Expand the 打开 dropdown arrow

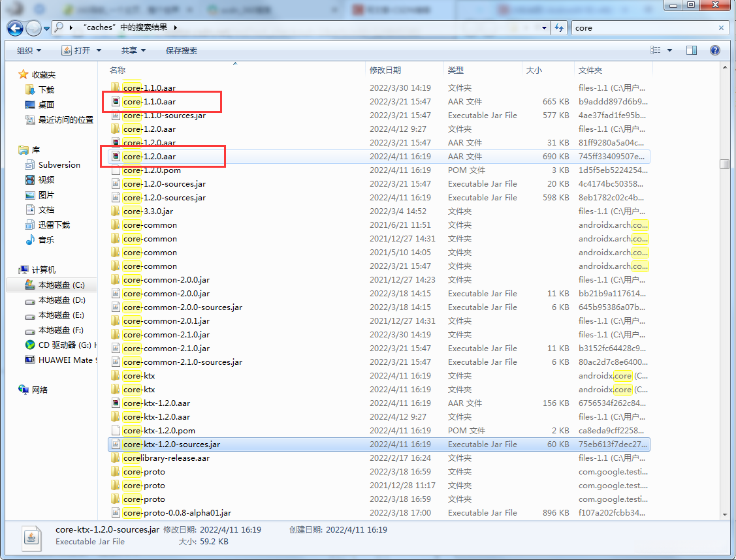pos(99,50)
